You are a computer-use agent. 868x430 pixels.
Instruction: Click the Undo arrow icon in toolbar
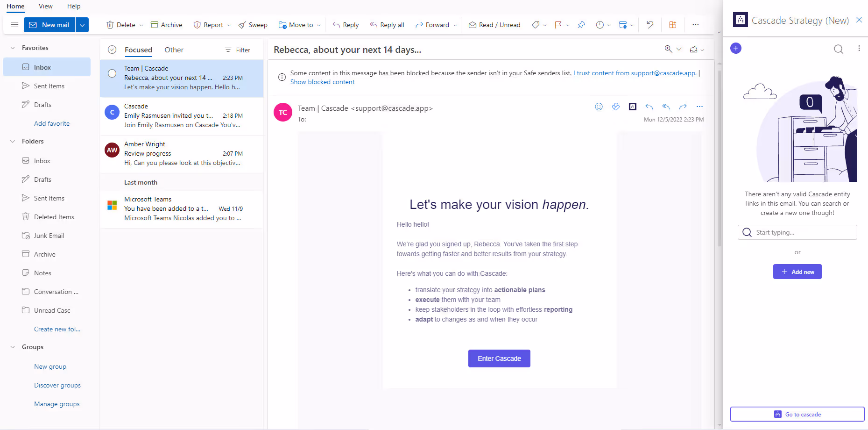click(x=650, y=25)
